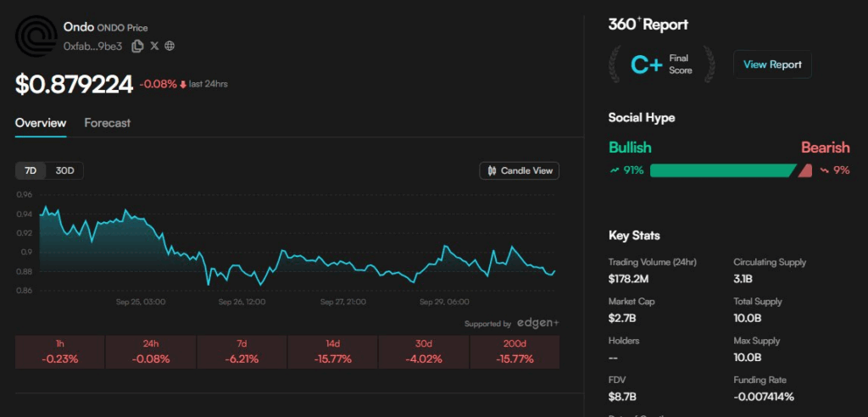The height and width of the screenshot is (417, 868).
Task: Select the 1h price change cell
Action: tap(60, 352)
